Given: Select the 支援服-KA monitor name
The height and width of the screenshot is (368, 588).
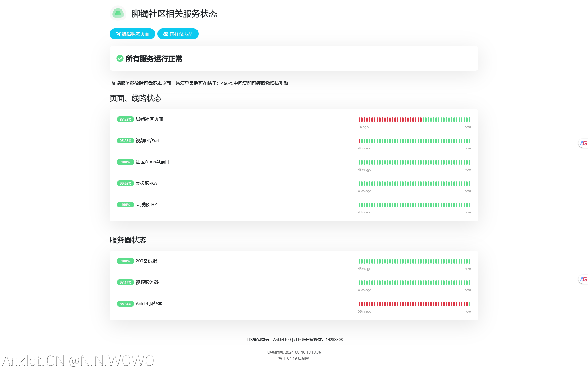Looking at the screenshot, I should (x=146, y=183).
